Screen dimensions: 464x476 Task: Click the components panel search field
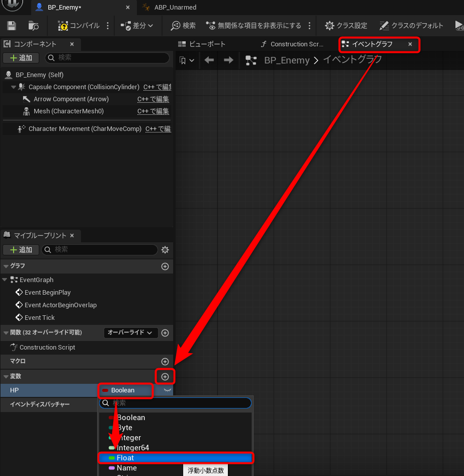[108, 58]
